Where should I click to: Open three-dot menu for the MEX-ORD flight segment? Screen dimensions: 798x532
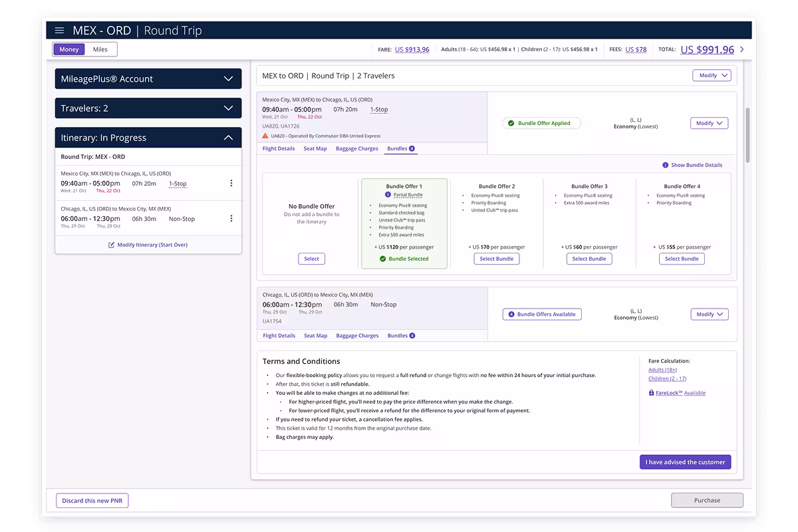(x=231, y=184)
